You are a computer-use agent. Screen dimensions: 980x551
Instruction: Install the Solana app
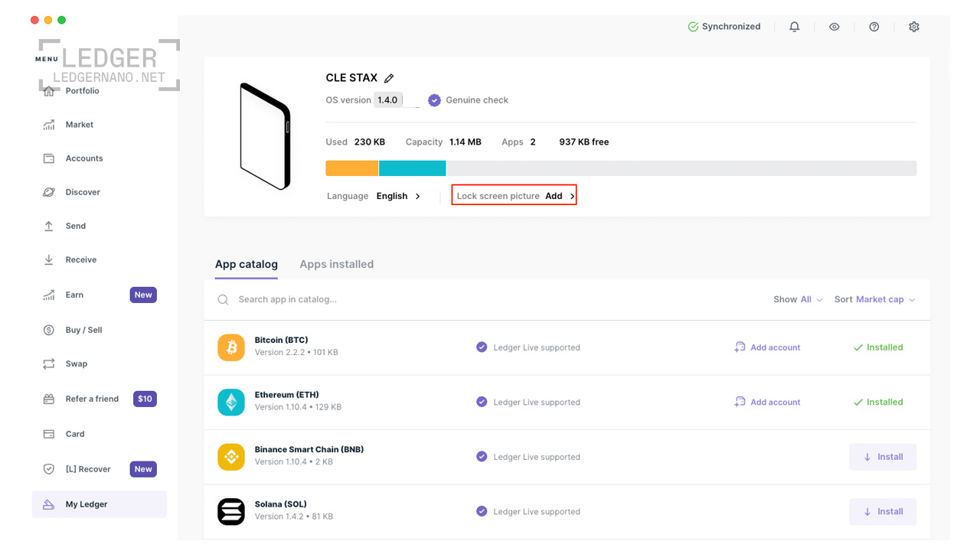(883, 512)
